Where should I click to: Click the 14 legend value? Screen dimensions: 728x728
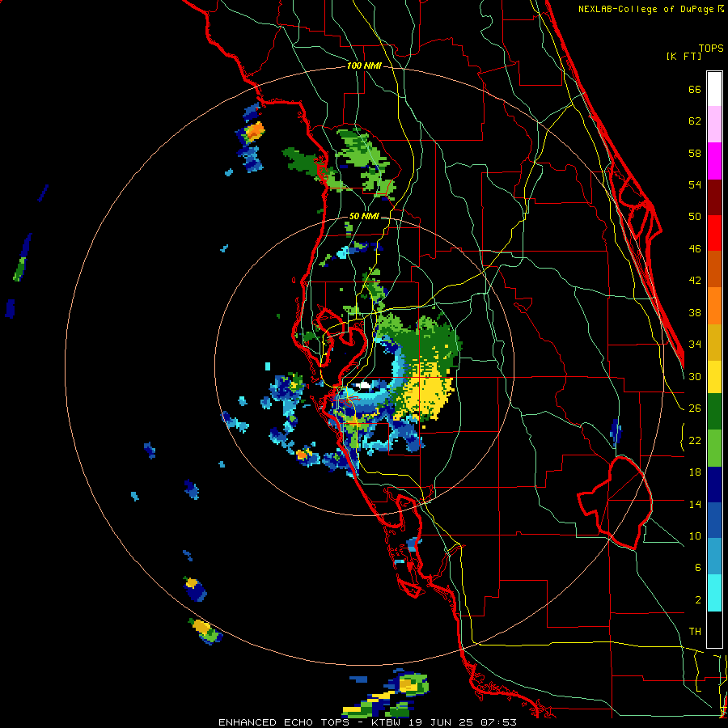click(695, 504)
